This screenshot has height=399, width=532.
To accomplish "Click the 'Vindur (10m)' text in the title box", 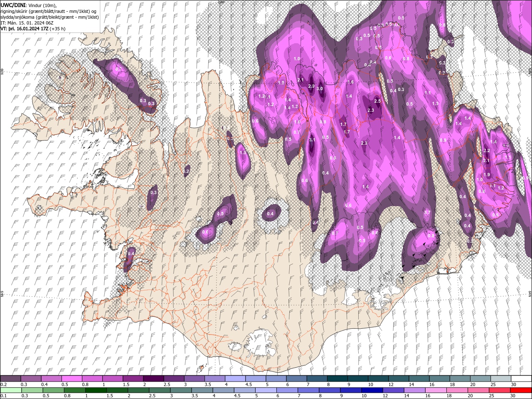I will [x=42, y=5].
